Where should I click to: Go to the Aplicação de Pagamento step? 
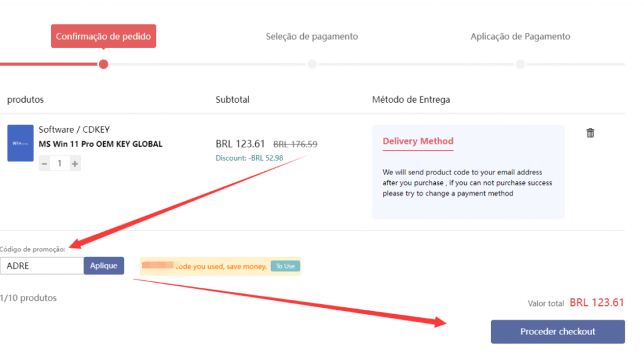520,37
